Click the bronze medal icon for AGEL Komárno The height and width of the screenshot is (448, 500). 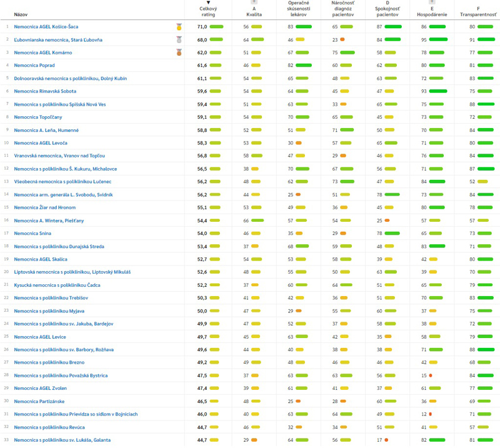tap(179, 52)
